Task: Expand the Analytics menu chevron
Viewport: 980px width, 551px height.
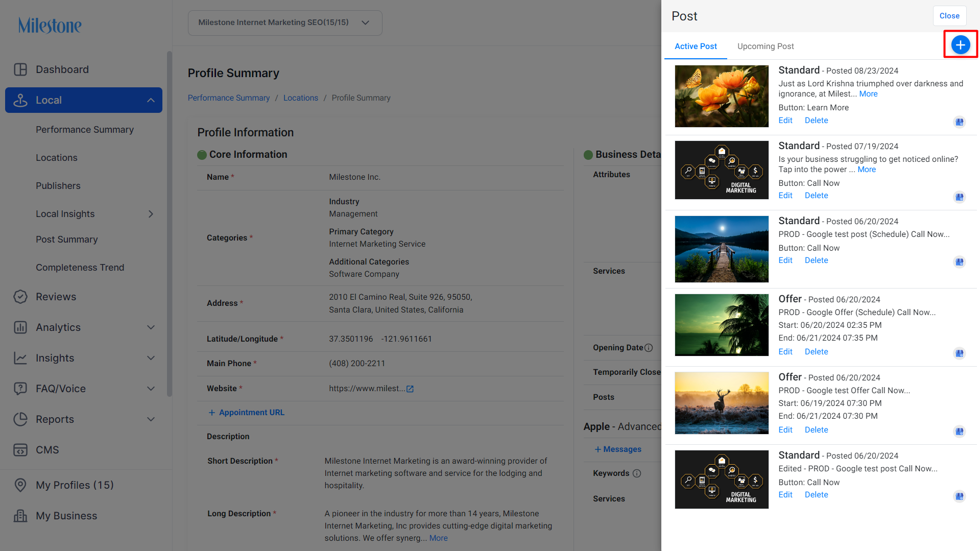Action: click(x=151, y=327)
